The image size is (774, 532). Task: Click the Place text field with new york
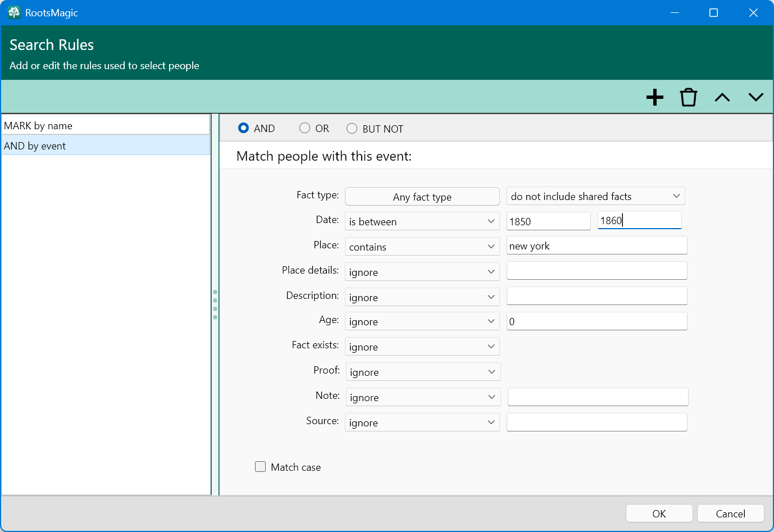point(597,246)
